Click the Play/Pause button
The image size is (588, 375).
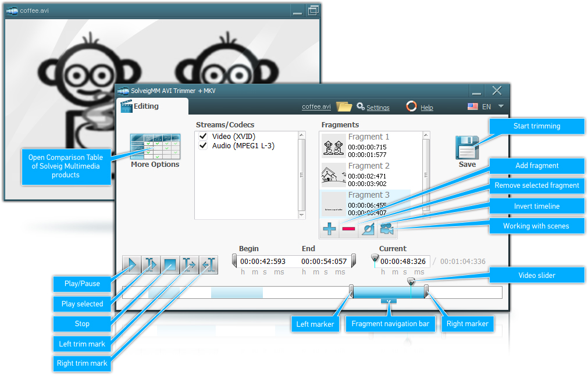(131, 265)
